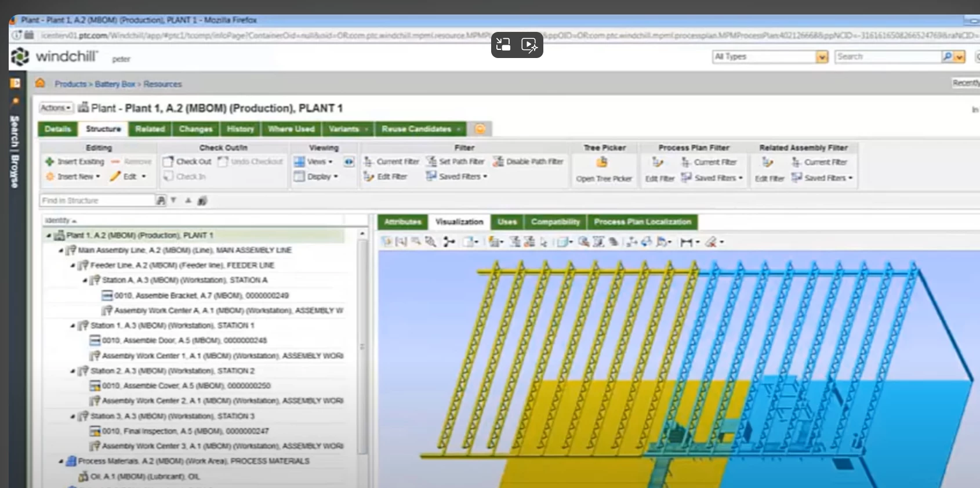This screenshot has height=488, width=980.
Task: Open the Process Plan Localization tab
Action: tap(643, 222)
